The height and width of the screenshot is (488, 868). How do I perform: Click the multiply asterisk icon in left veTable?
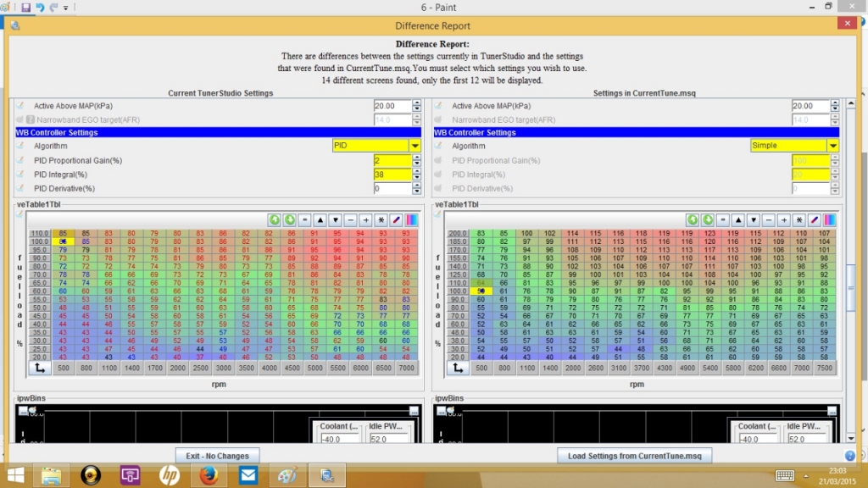coord(381,220)
